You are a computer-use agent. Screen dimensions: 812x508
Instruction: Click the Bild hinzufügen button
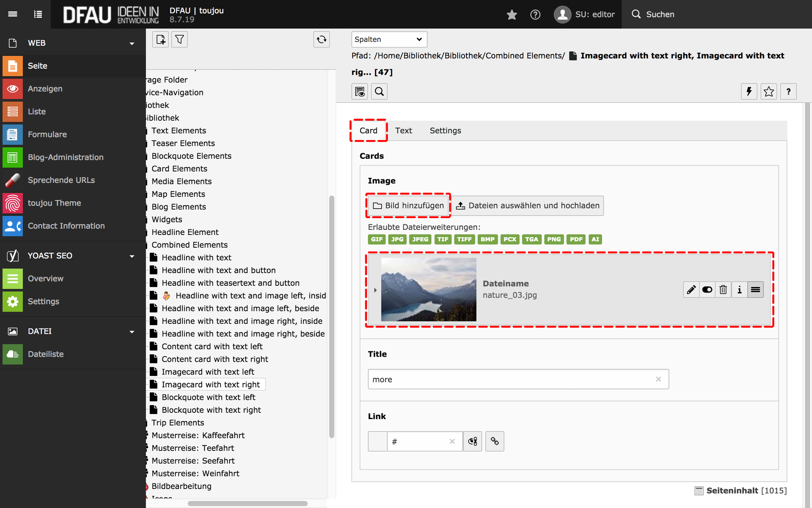click(x=408, y=205)
